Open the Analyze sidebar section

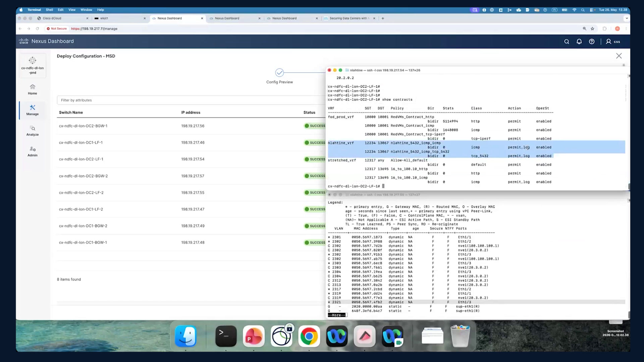[33, 131]
